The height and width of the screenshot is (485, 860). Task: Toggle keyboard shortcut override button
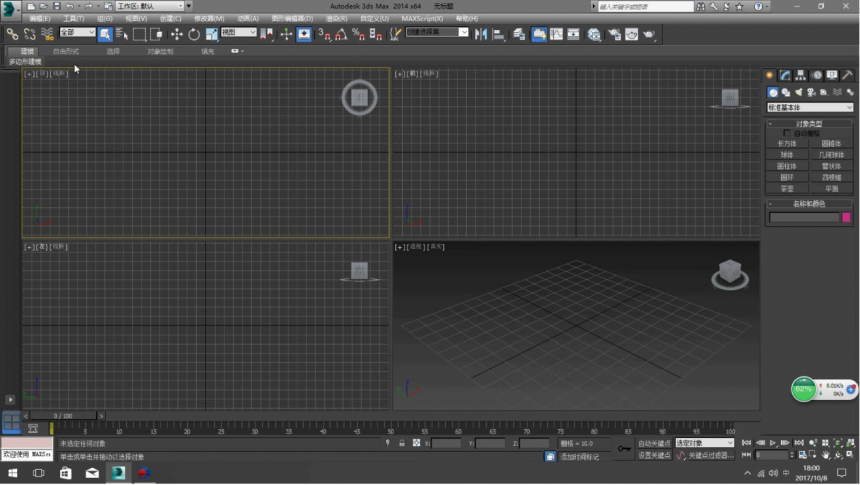point(304,34)
